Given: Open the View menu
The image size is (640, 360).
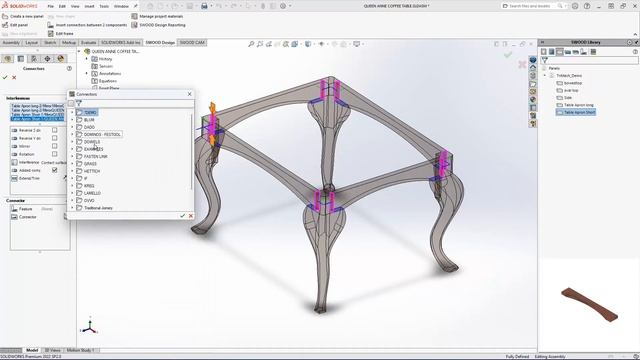Looking at the screenshot, I should click(75, 6).
